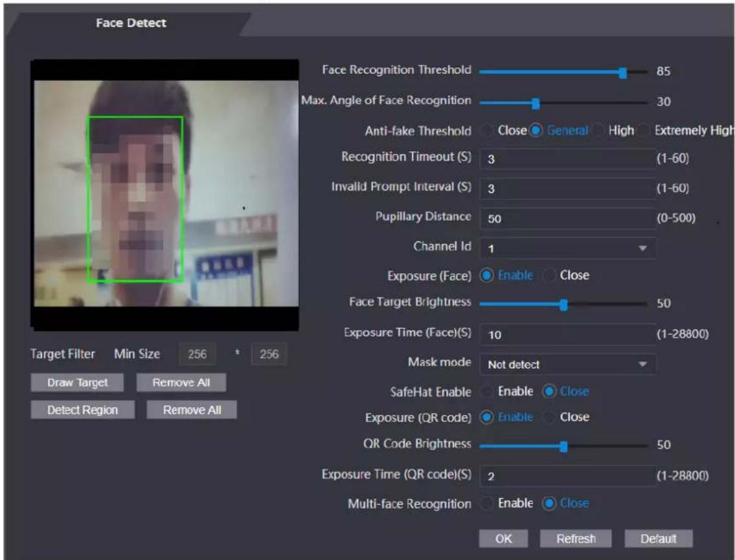Click the Pupillary Distance input field
Image resolution: width=735 pixels, height=560 pixels.
click(567, 218)
